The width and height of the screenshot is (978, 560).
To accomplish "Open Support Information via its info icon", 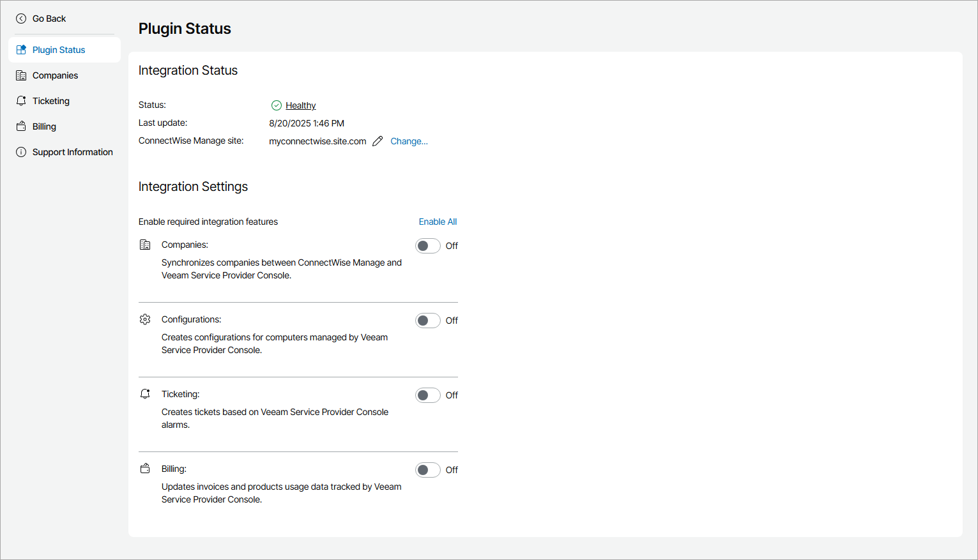I will pyautogui.click(x=21, y=151).
